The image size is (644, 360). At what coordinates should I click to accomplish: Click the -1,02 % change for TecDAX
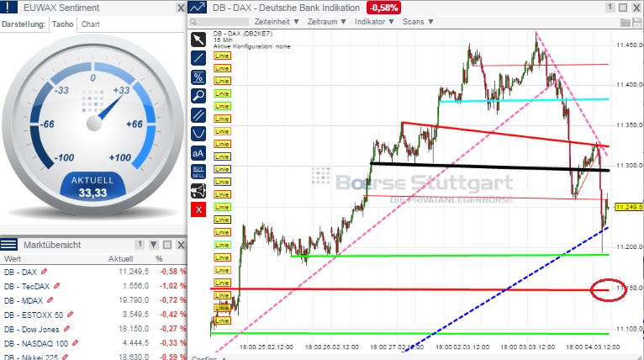173,286
